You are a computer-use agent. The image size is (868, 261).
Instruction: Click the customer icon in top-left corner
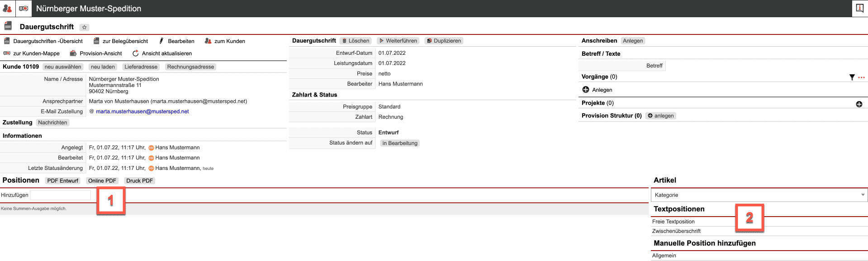[x=7, y=8]
